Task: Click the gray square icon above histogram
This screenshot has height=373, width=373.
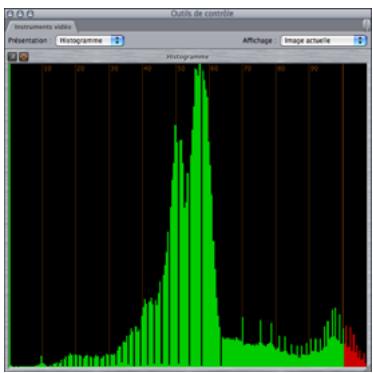Action: coord(12,57)
